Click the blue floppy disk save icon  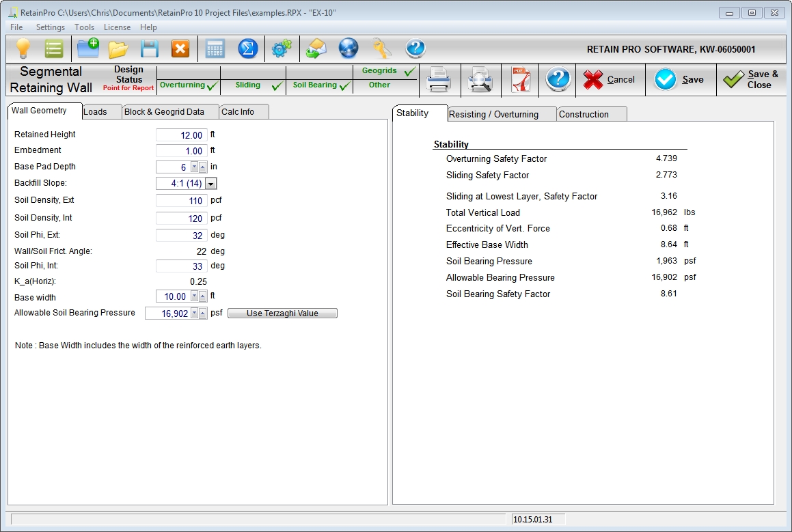(149, 48)
